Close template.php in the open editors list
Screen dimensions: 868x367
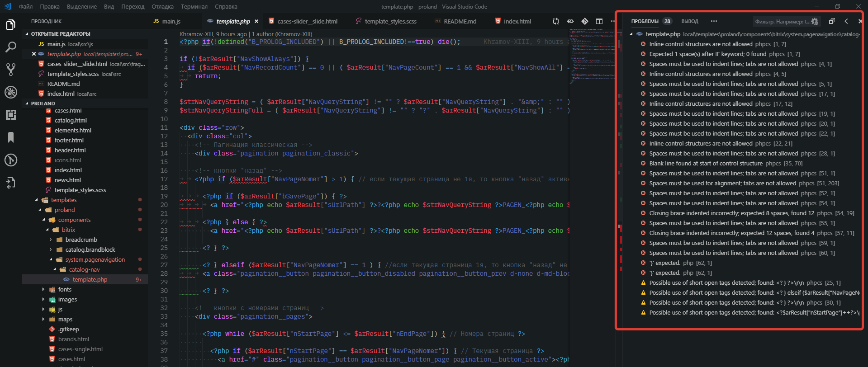(34, 54)
